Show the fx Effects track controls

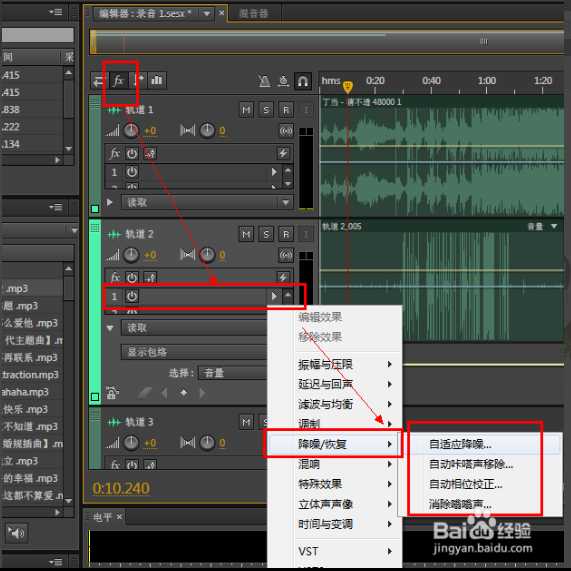click(119, 80)
